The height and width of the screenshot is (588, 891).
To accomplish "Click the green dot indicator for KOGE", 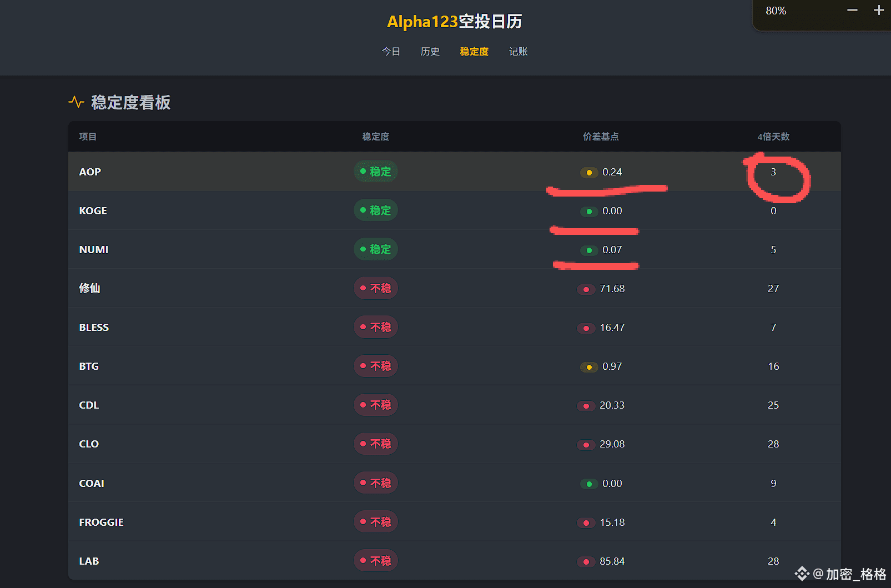I will [589, 212].
